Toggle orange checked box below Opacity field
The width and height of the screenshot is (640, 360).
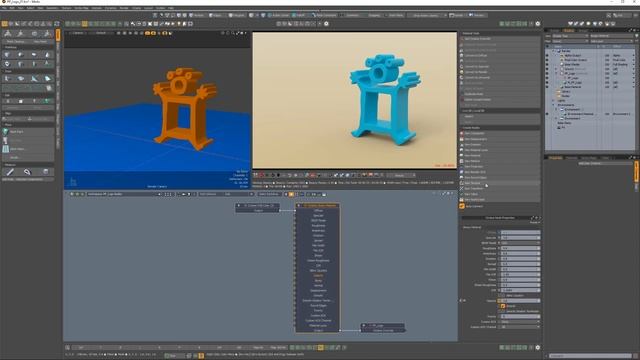(x=503, y=306)
